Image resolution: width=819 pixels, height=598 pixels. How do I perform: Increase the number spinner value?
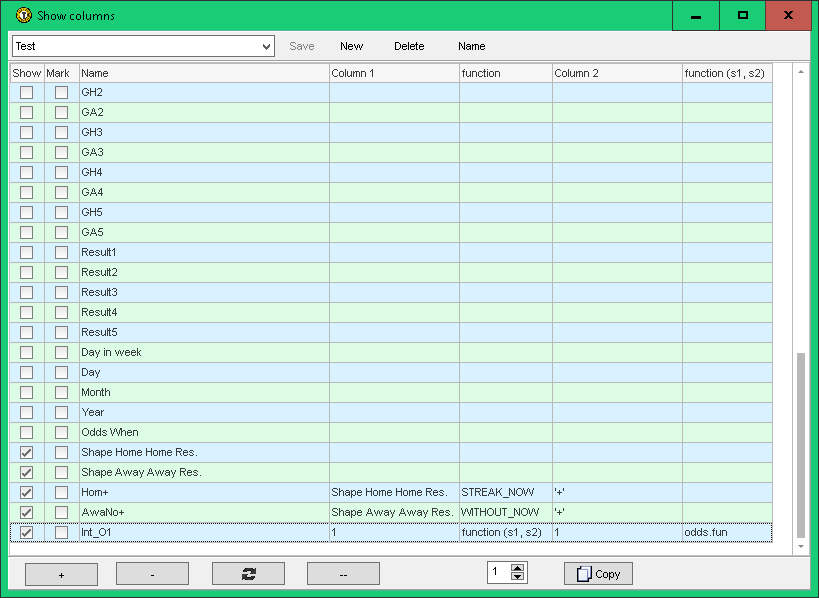517,568
